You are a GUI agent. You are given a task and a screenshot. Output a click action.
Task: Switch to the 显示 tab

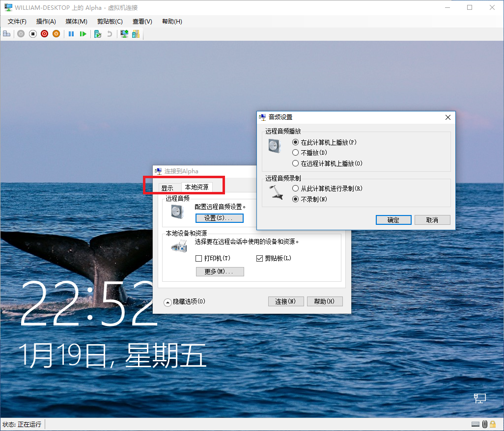(168, 186)
